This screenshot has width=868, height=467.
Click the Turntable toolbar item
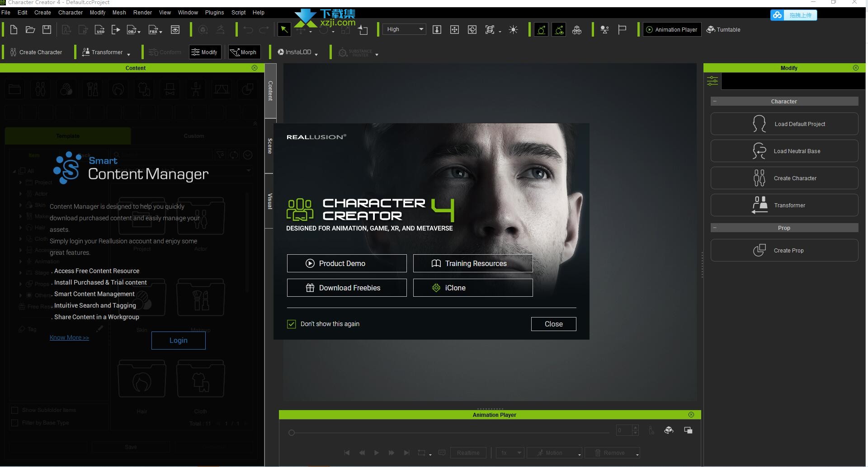point(723,30)
